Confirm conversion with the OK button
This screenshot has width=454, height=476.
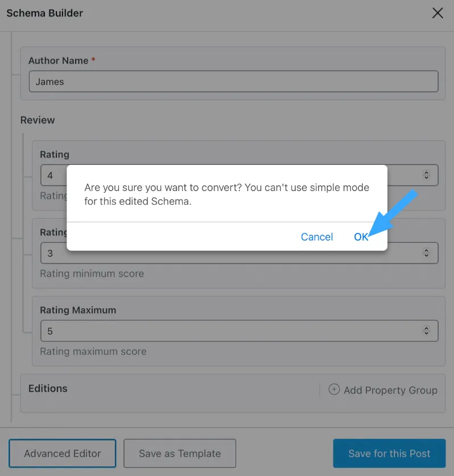coord(361,237)
